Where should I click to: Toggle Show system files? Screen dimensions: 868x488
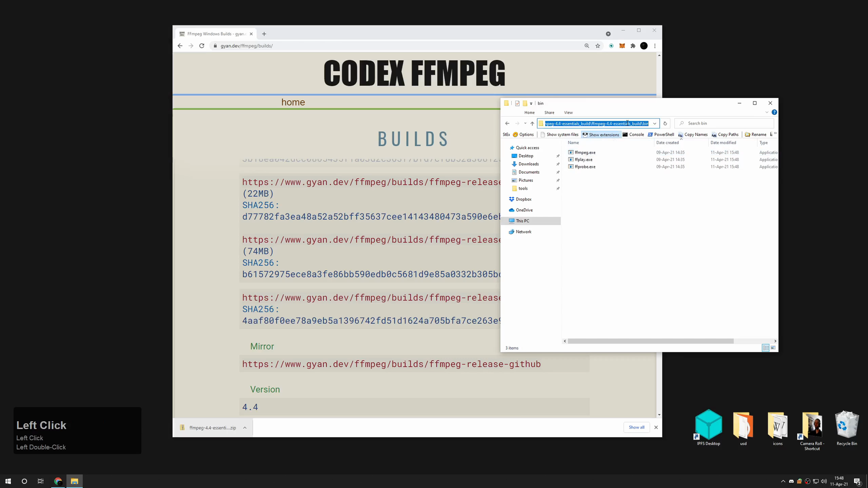pos(559,134)
